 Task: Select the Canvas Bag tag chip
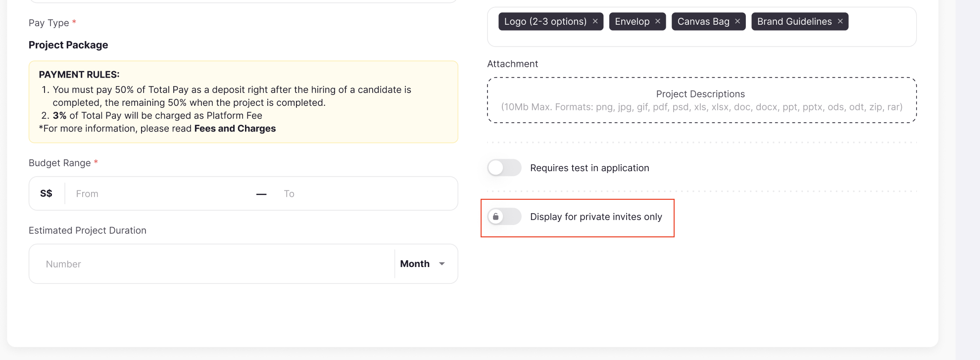point(703,21)
